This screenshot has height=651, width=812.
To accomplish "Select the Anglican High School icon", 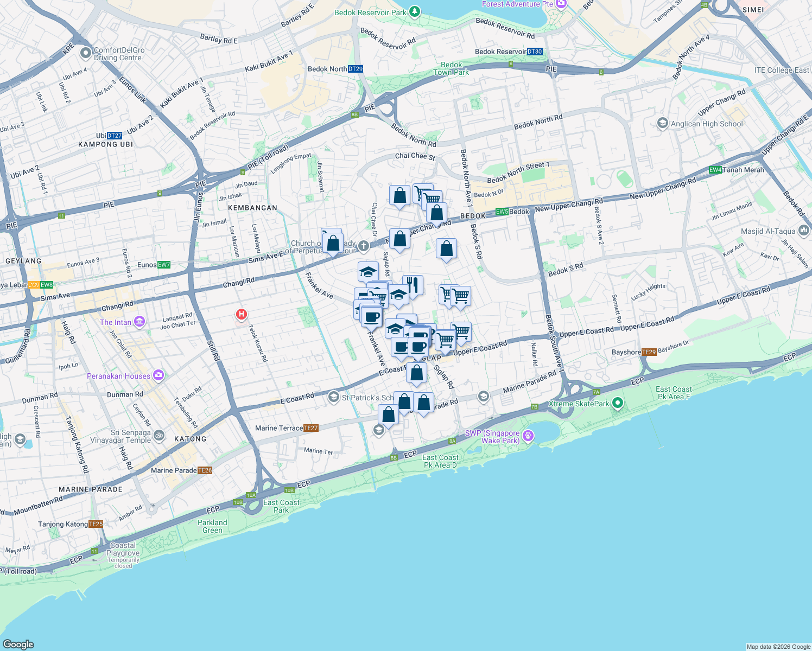I will [662, 124].
